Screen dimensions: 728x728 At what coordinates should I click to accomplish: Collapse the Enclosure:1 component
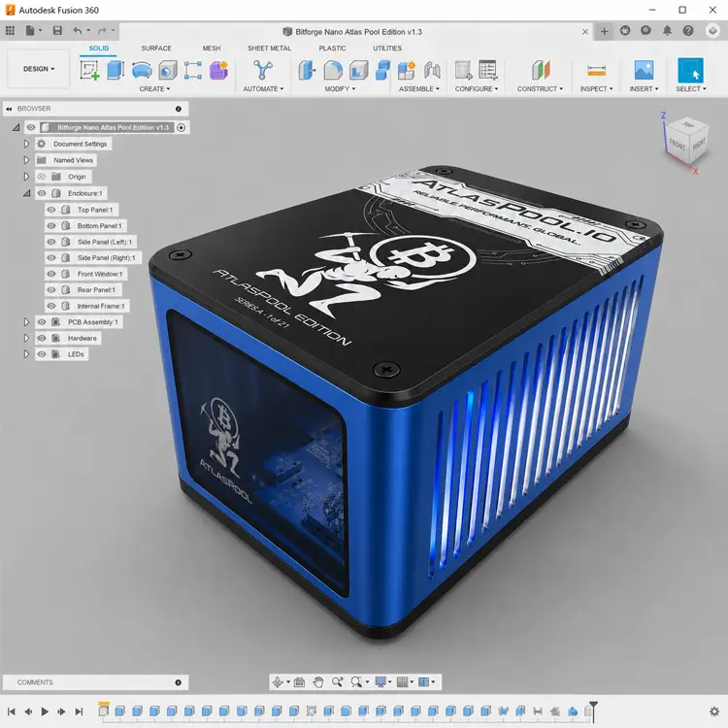pyautogui.click(x=26, y=193)
